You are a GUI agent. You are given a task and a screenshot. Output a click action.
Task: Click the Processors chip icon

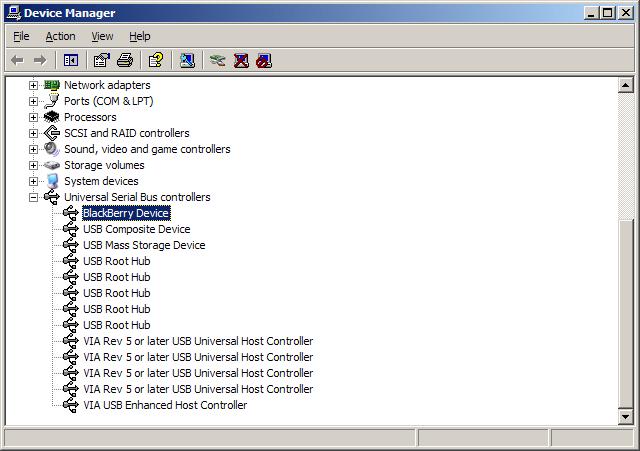coord(52,117)
